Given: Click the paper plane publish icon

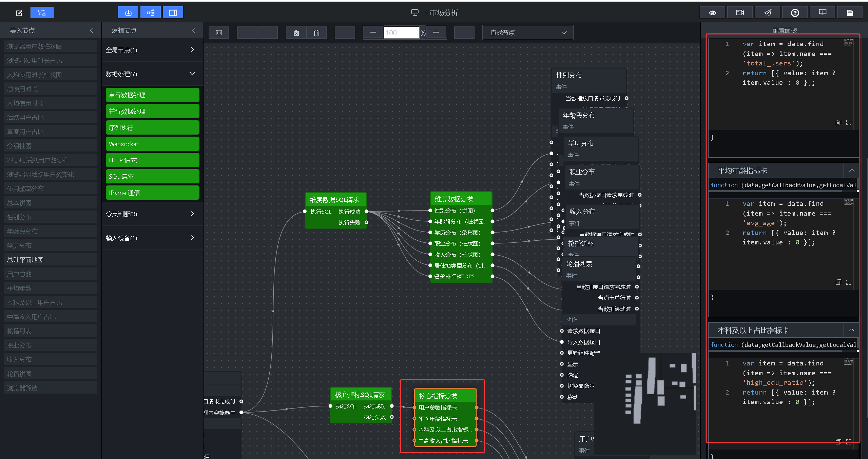Looking at the screenshot, I should click(x=768, y=13).
